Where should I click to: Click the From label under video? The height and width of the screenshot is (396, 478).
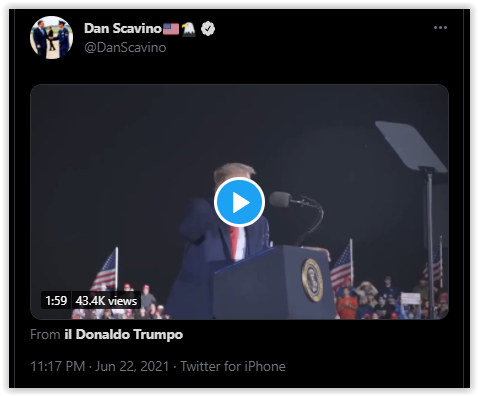45,334
